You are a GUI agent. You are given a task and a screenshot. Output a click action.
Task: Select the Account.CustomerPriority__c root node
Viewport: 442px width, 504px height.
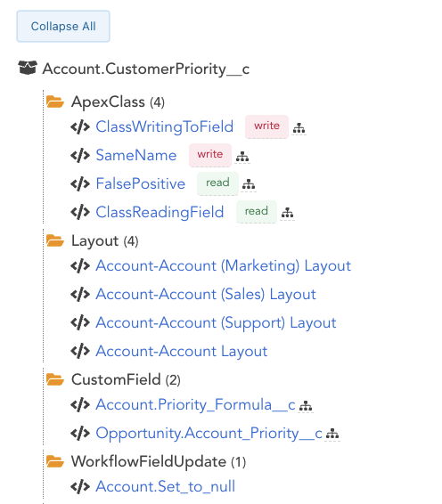point(146,69)
